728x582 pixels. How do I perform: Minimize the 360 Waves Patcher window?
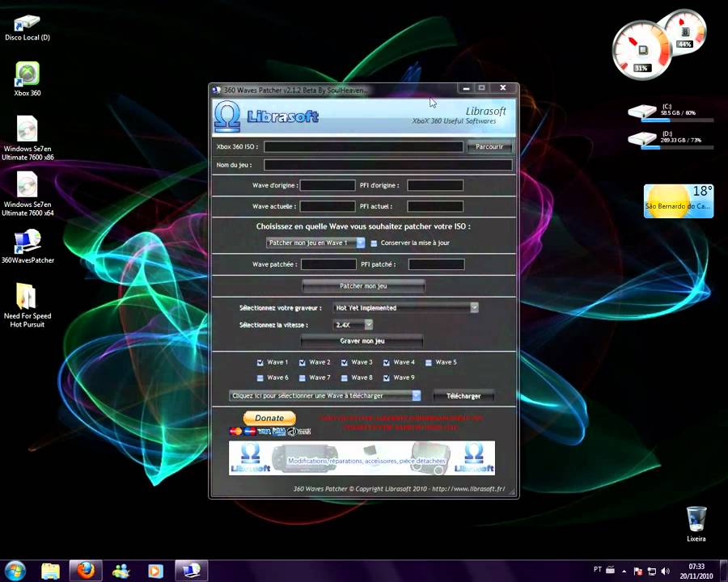click(x=466, y=88)
